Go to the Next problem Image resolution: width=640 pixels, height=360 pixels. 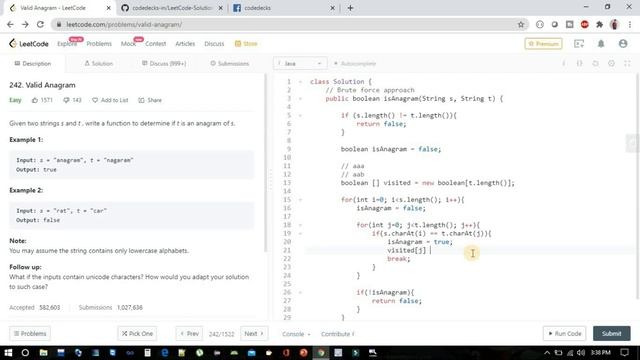click(254, 333)
